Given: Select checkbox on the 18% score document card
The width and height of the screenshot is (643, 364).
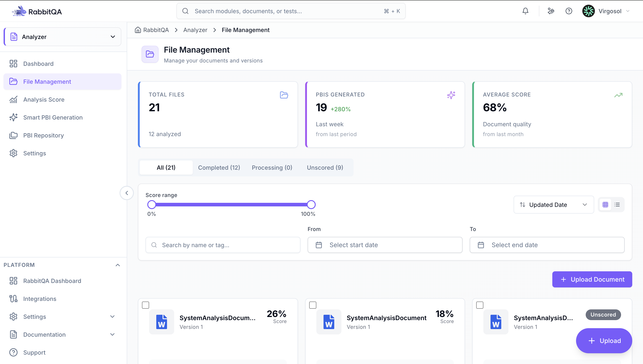Looking at the screenshot, I should (313, 305).
